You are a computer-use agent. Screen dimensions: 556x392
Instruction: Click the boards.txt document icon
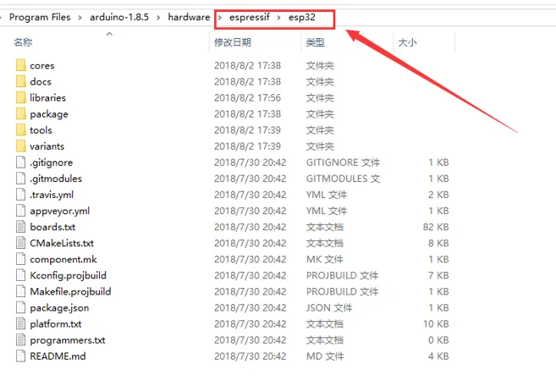[x=21, y=227]
